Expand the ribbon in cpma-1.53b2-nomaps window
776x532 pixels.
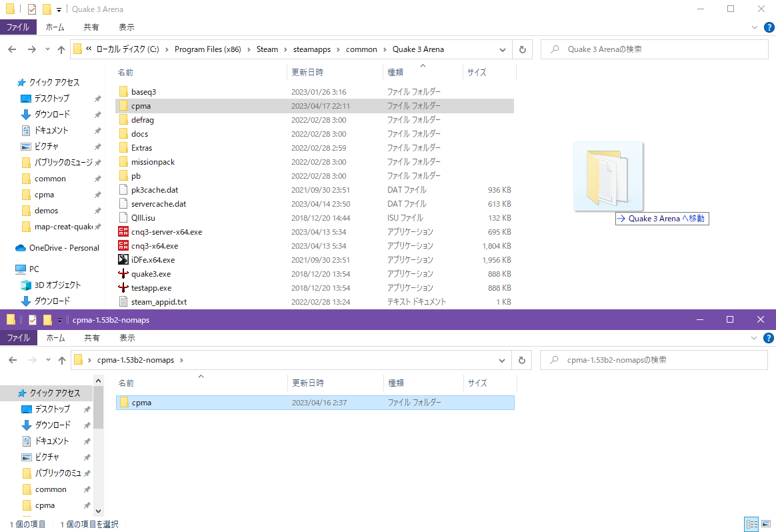(754, 338)
